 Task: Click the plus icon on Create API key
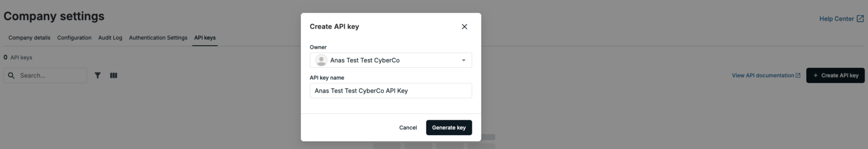815,76
